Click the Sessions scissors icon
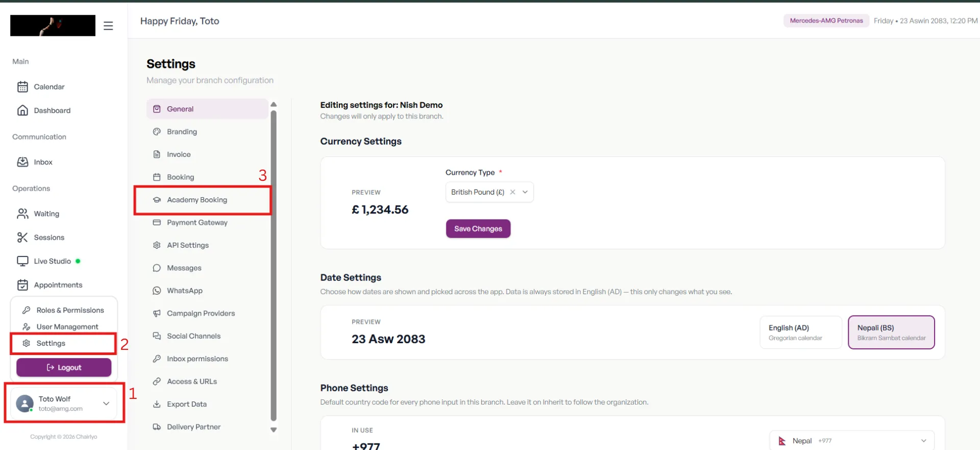 coord(22,238)
